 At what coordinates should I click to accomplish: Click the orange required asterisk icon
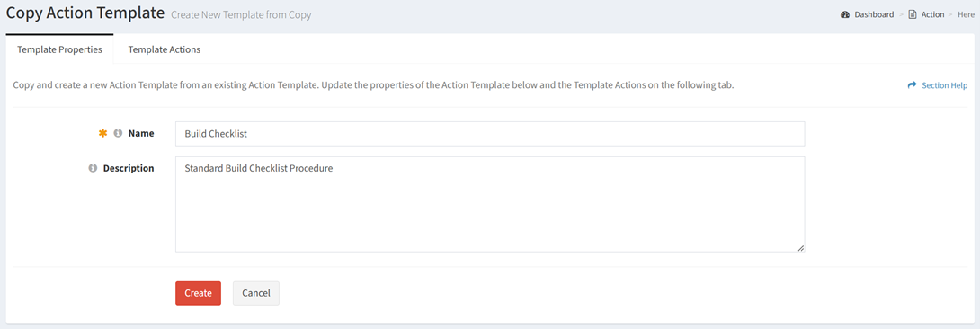(x=103, y=133)
